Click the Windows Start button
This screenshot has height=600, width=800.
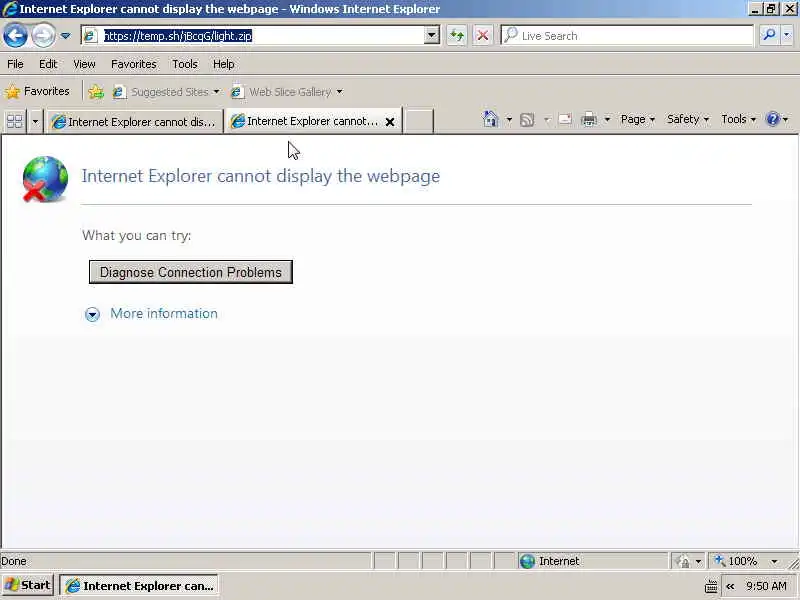click(x=28, y=585)
